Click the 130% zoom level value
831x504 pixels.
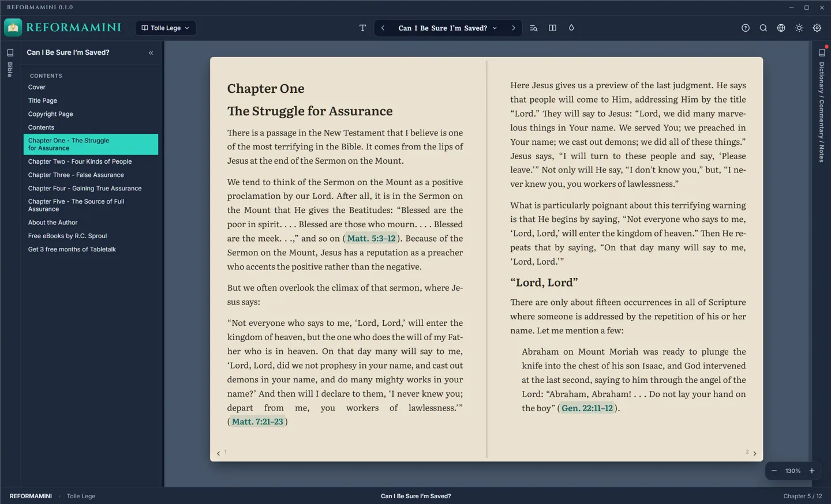[x=793, y=471]
